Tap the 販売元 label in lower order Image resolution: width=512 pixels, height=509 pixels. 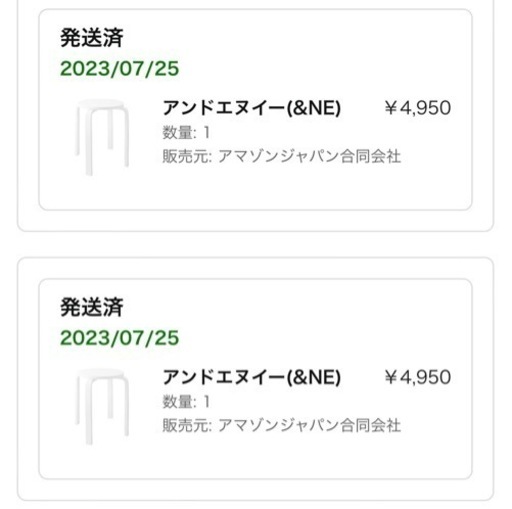click(x=186, y=426)
